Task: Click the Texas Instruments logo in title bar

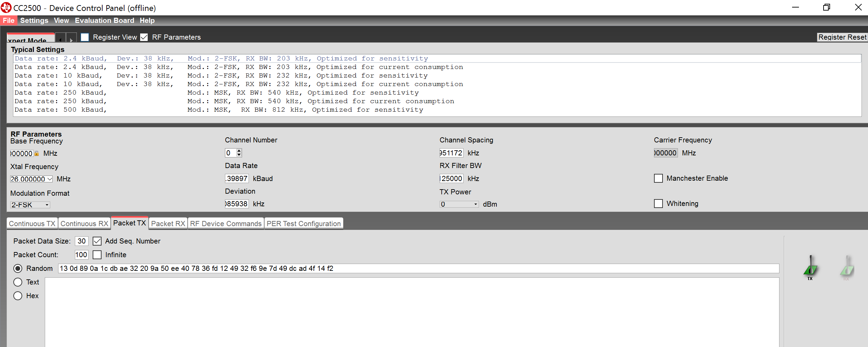Action: click(6, 8)
